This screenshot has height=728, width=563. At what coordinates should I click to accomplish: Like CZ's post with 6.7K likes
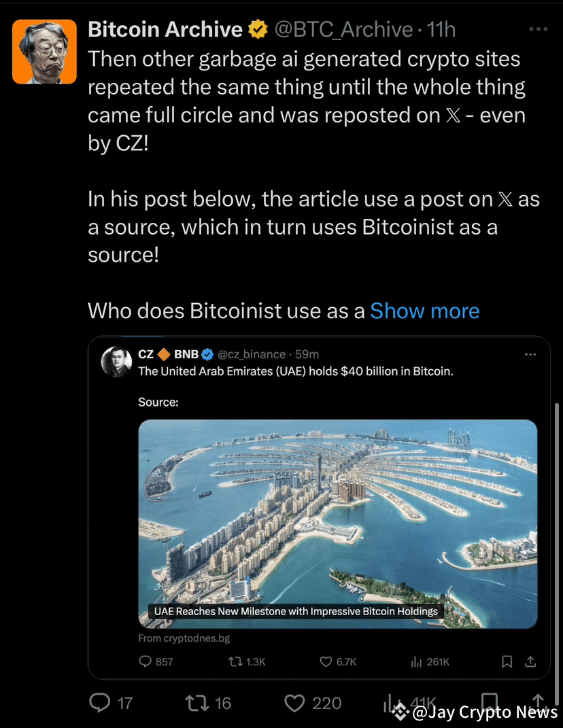coord(326,661)
